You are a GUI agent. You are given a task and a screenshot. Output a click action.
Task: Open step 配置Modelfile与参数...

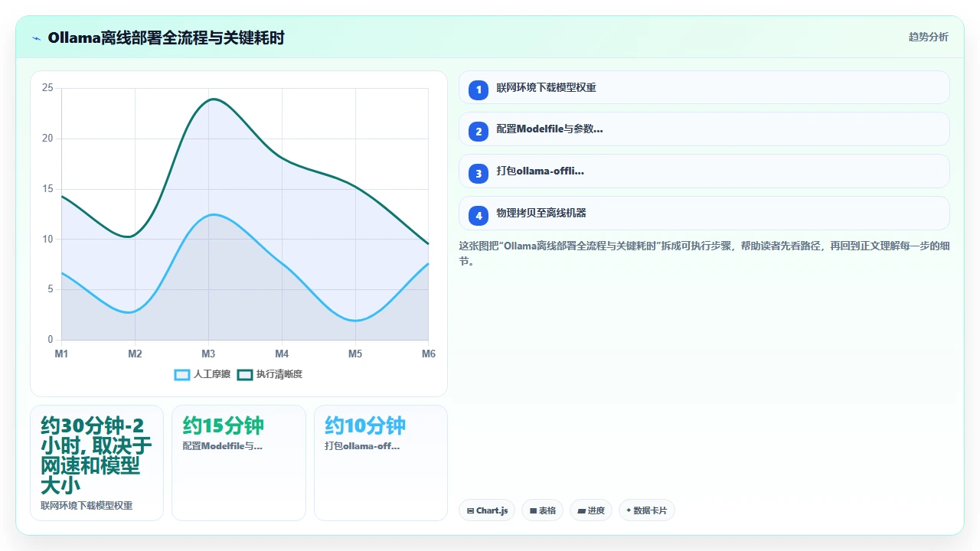tap(704, 129)
